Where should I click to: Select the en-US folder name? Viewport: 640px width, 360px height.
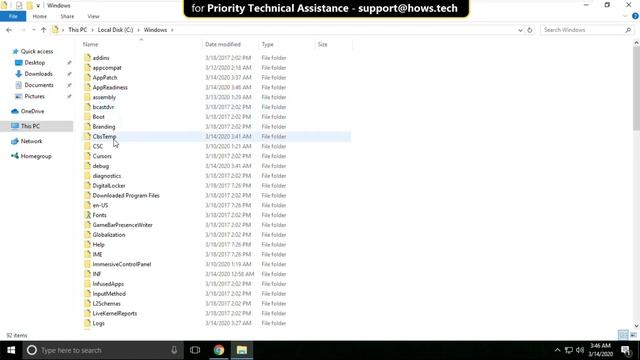[100, 205]
